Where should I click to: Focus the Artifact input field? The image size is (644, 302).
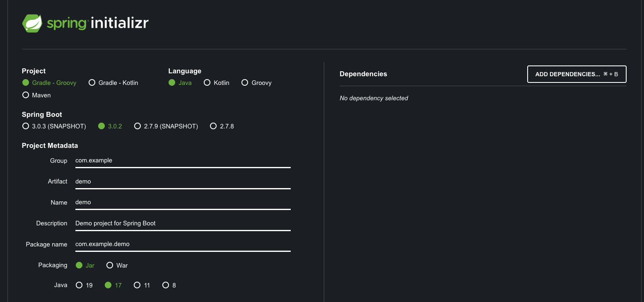coord(183,181)
